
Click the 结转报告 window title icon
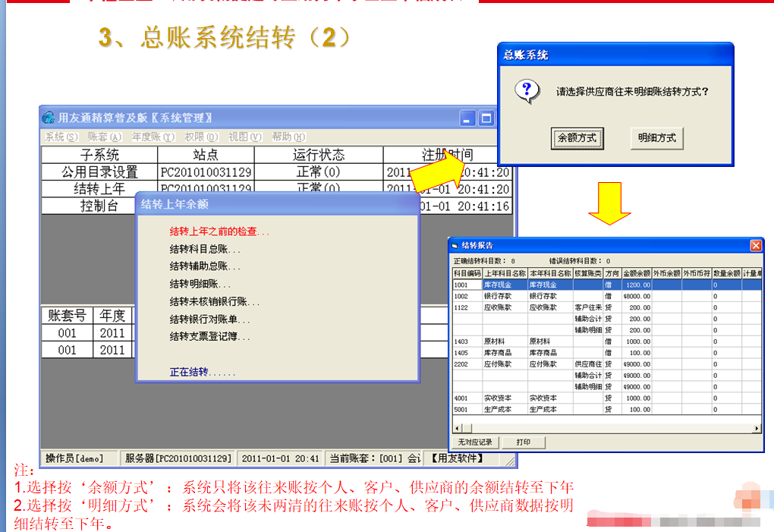point(455,245)
